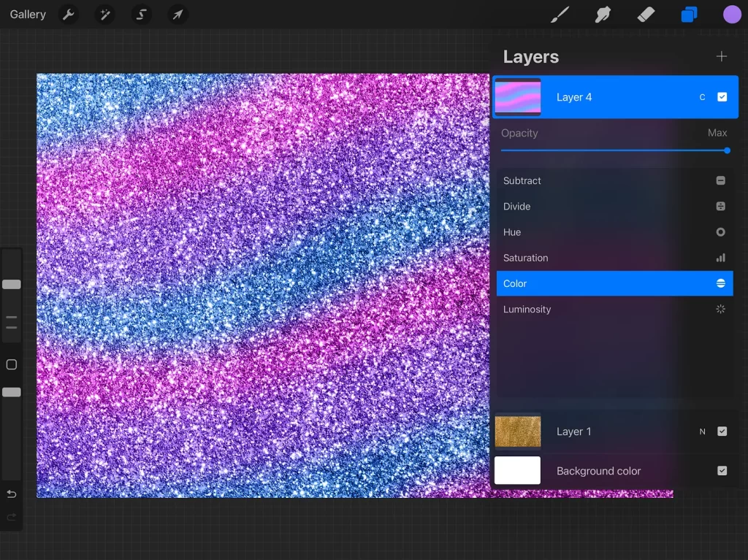The image size is (748, 560).
Task: Choose Subtract blend mode
Action: click(x=614, y=181)
